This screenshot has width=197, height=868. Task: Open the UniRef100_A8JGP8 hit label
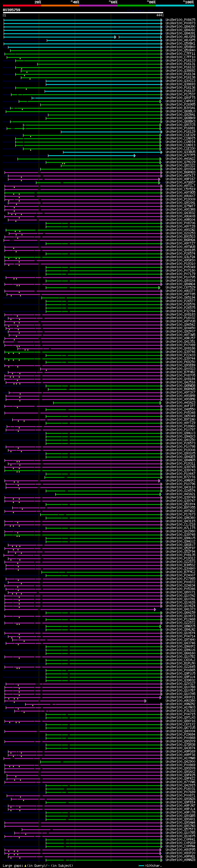click(180, 37)
